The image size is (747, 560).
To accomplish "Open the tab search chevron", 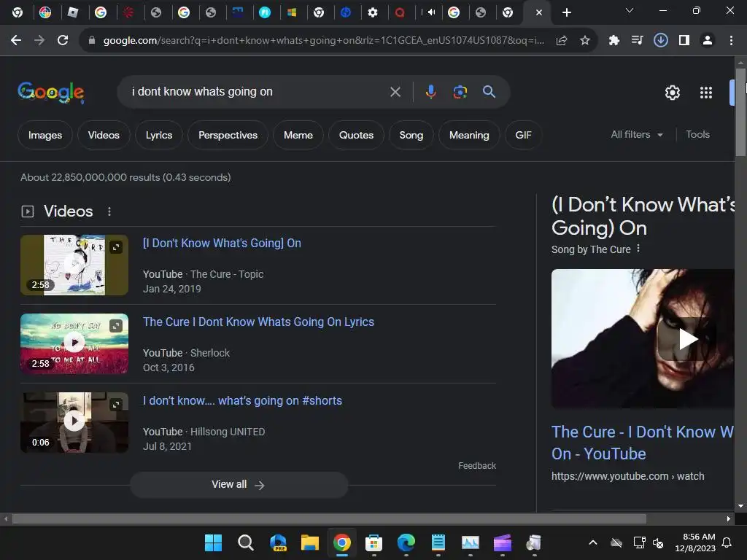I will [630, 10].
